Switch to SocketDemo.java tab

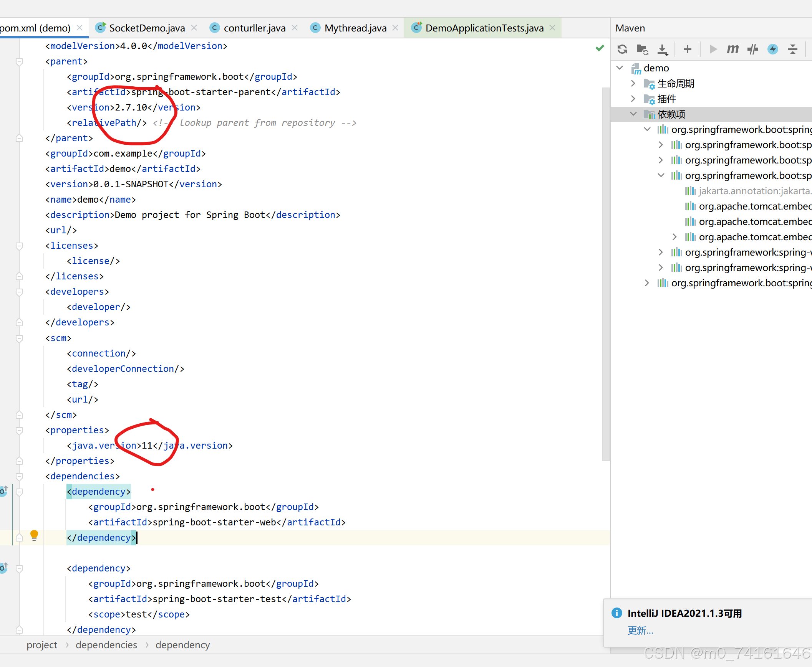[146, 28]
